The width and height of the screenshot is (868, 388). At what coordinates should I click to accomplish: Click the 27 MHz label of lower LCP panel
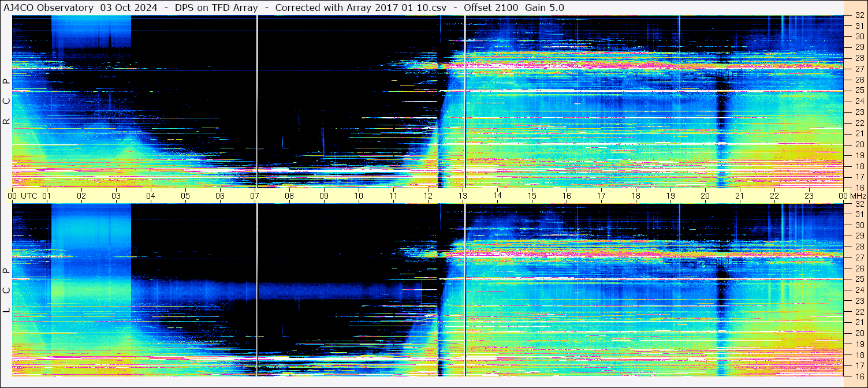point(859,258)
